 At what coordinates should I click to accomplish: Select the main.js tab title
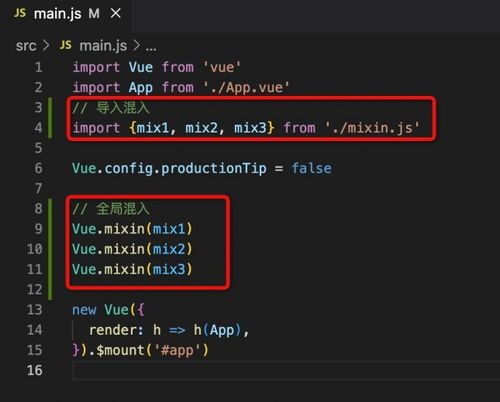pyautogui.click(x=58, y=14)
